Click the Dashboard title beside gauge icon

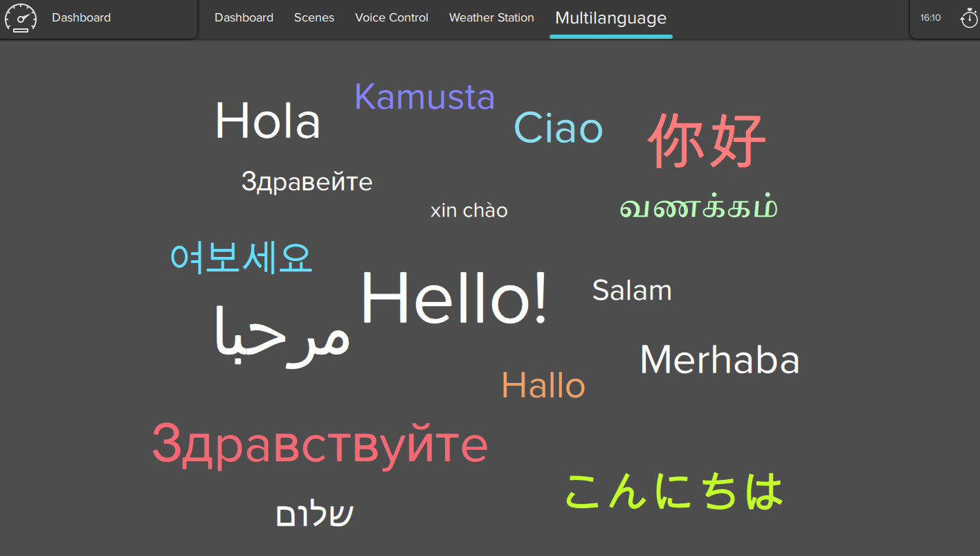(81, 18)
